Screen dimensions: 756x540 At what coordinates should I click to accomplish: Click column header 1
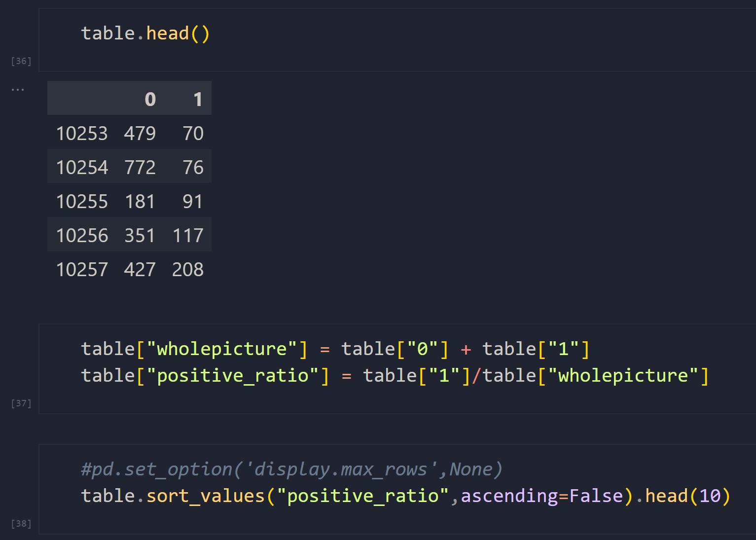(x=198, y=99)
